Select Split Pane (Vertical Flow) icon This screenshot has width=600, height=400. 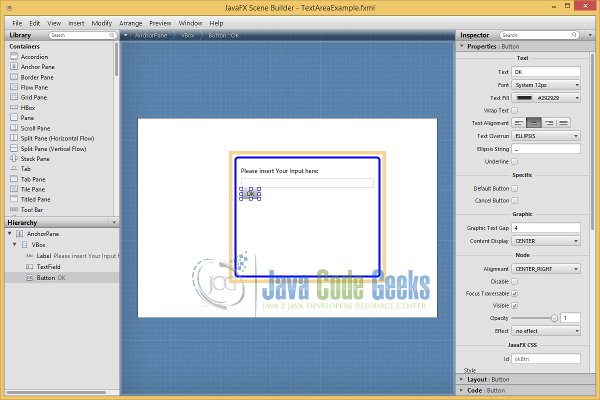click(14, 148)
